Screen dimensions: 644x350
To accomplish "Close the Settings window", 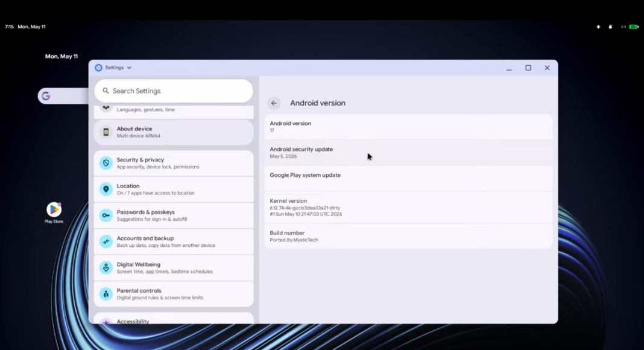I will (547, 68).
